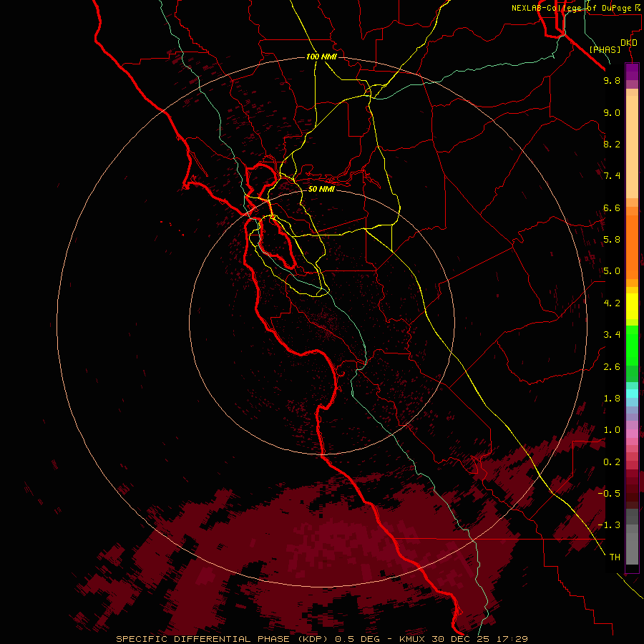The image size is (644, 644).
Task: Click the TH threshold label
Action: 615,557
